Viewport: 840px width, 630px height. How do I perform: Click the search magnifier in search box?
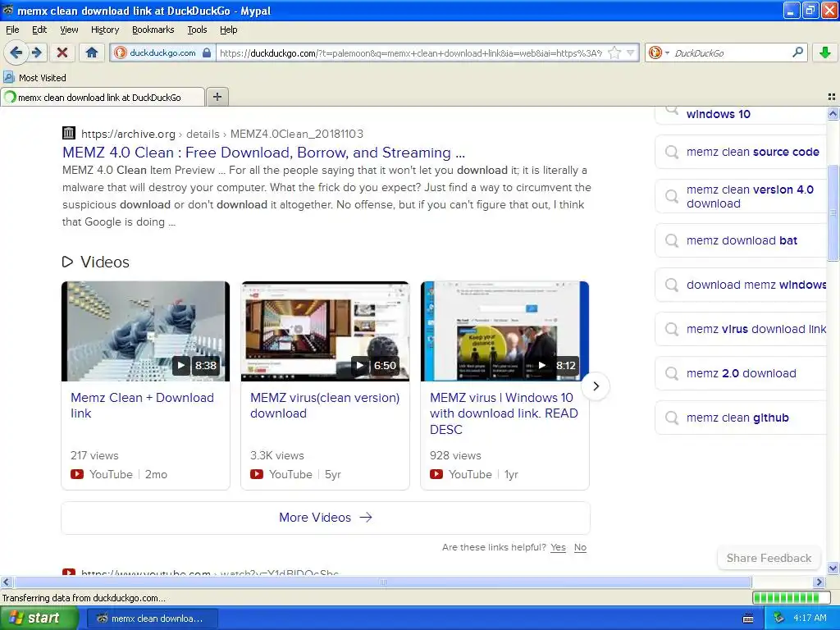[x=797, y=52]
